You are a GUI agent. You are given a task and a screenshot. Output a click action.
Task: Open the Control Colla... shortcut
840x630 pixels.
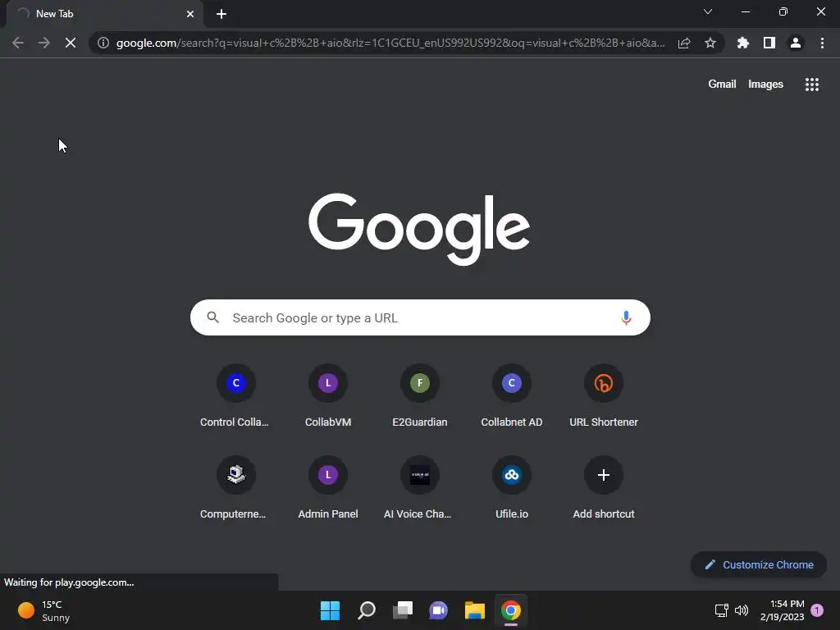[235, 396]
